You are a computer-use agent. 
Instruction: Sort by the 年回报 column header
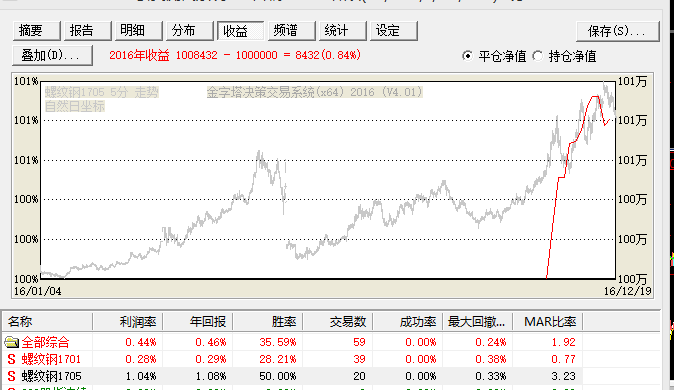(x=197, y=322)
